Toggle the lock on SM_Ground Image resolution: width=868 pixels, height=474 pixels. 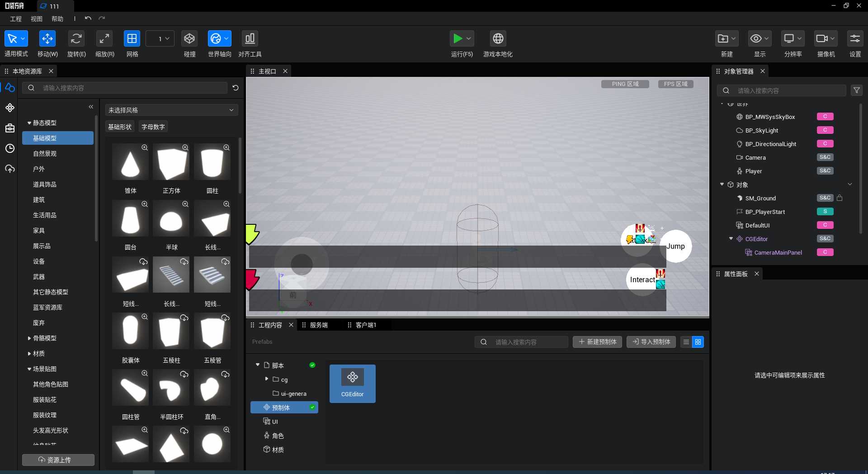coord(840,198)
